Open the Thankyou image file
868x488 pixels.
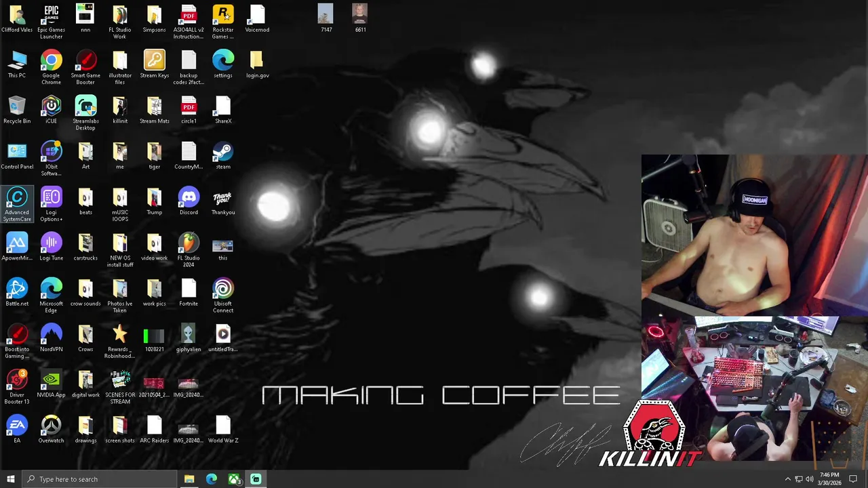point(223,201)
